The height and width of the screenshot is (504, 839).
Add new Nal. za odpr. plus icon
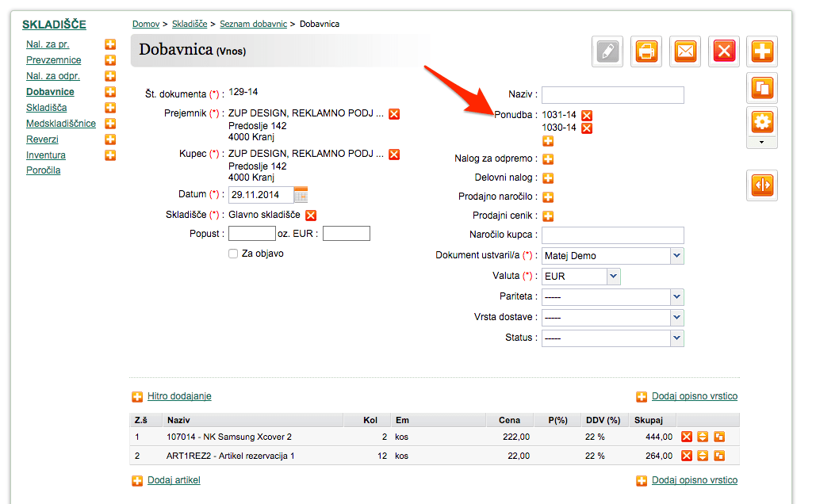tap(110, 76)
